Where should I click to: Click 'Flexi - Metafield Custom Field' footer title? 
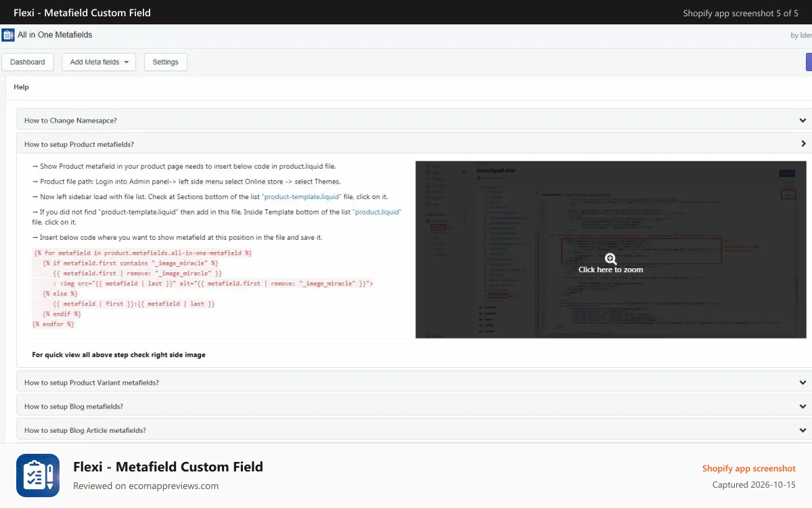168,467
